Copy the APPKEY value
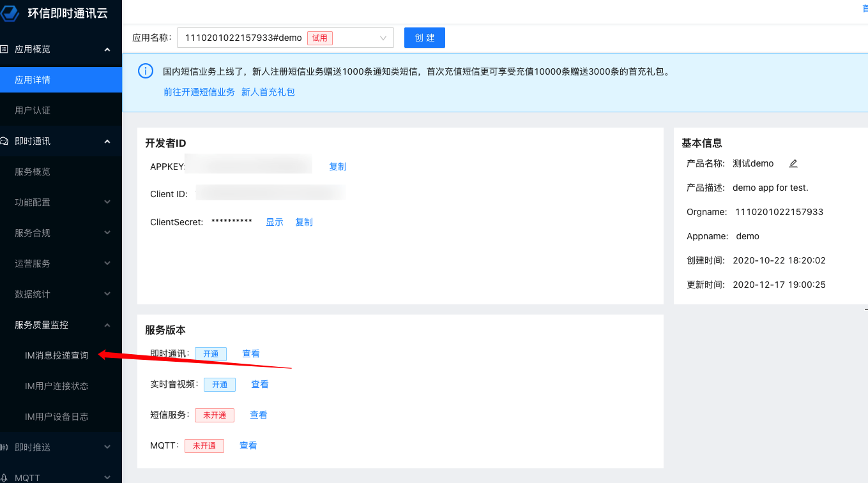 pyautogui.click(x=338, y=167)
